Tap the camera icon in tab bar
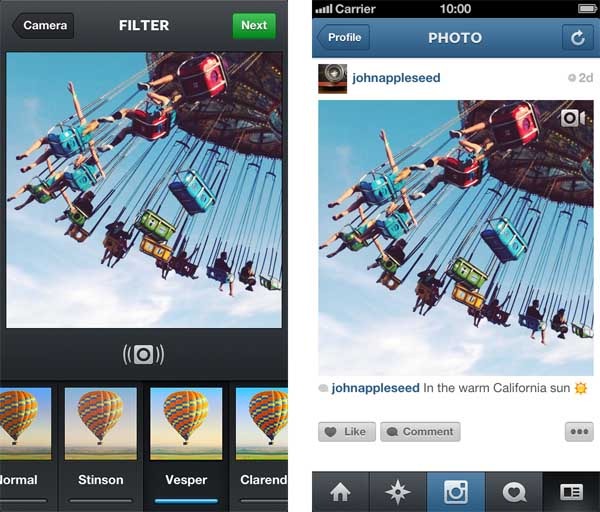 456,492
